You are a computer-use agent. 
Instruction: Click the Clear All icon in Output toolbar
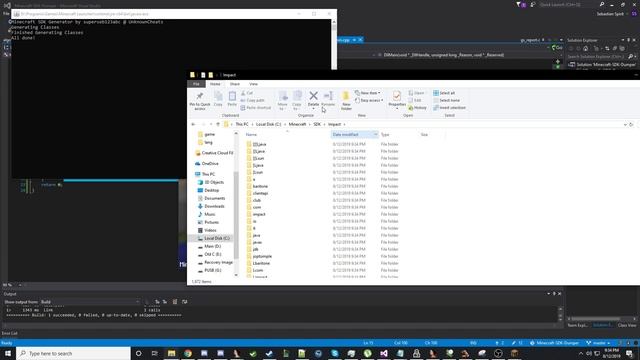[x=175, y=302]
